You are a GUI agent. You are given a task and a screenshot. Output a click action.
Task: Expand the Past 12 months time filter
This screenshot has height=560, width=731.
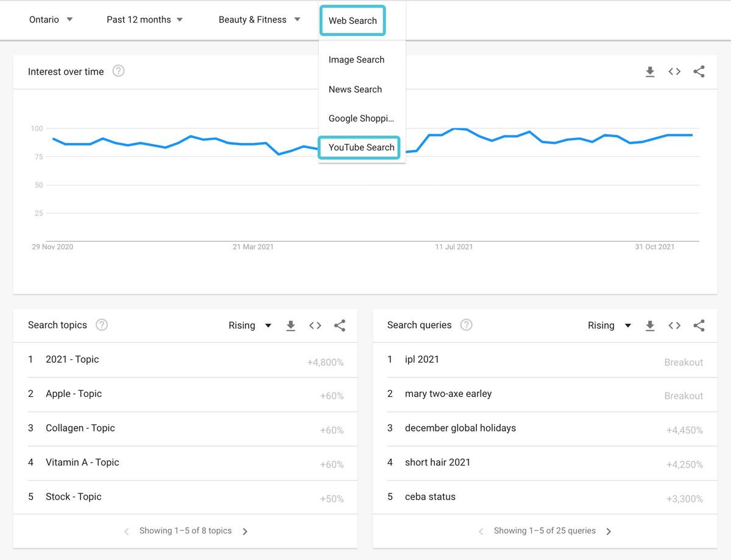[x=144, y=19]
